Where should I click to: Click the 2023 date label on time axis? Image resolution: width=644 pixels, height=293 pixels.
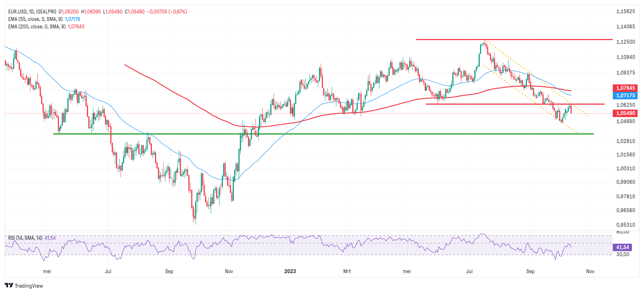click(x=290, y=271)
